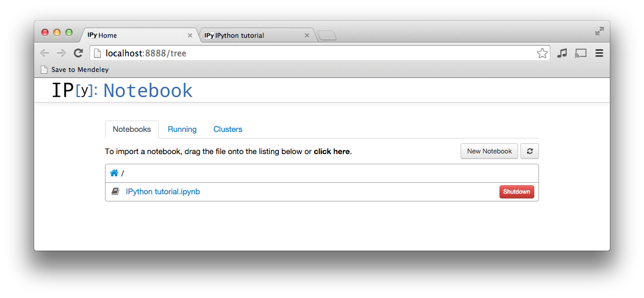
Task: Click the browser back arrow
Action: click(x=45, y=53)
